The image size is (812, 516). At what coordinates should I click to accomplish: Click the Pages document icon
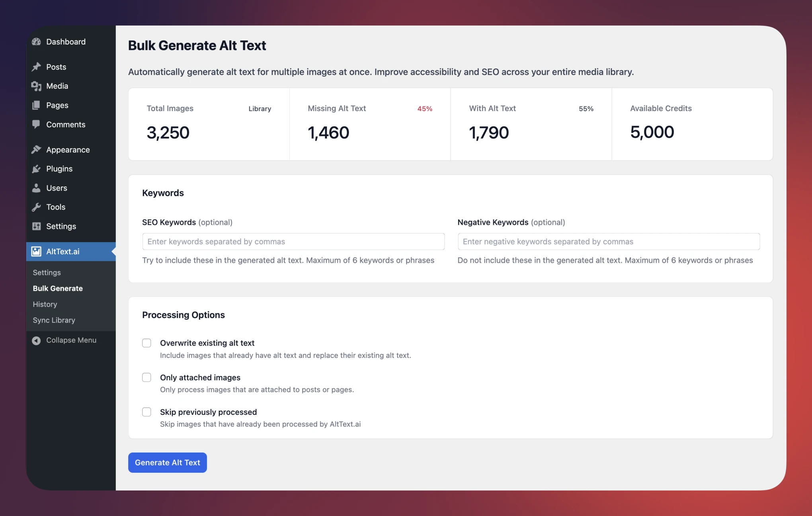pos(37,105)
